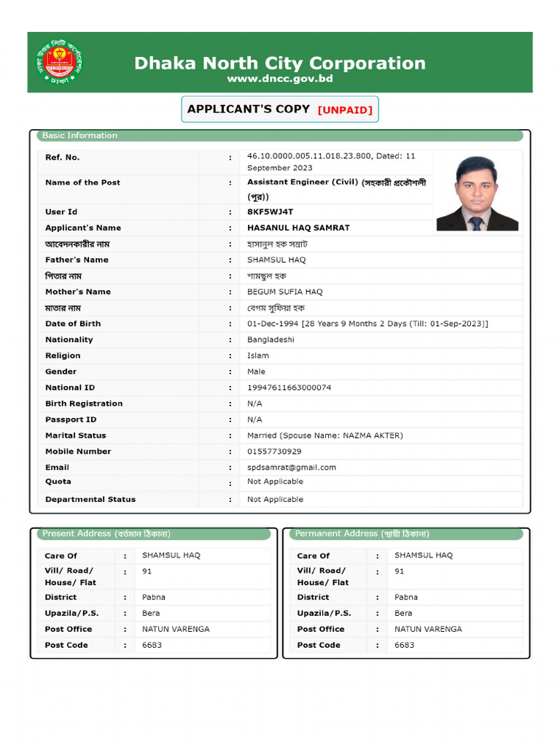Image resolution: width=560 pixels, height=747 pixels.
Task: Select the Bengali applicant name হাসানুল হক সম্রাট
Action: (277, 244)
